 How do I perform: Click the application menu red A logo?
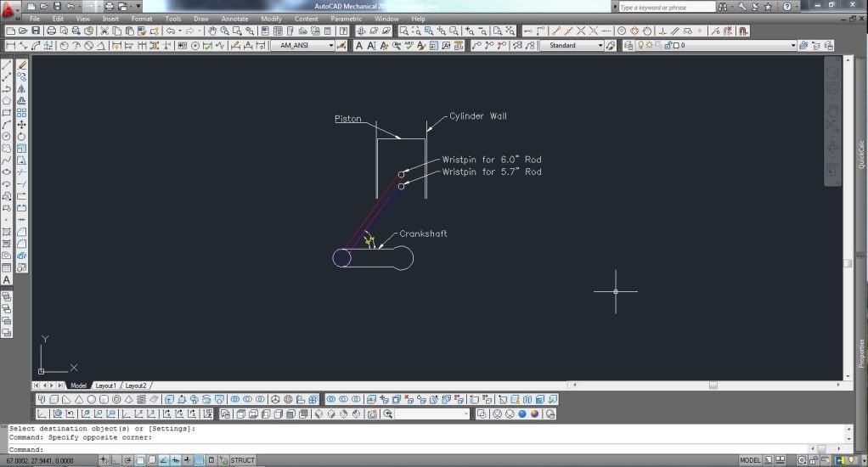pos(11,10)
